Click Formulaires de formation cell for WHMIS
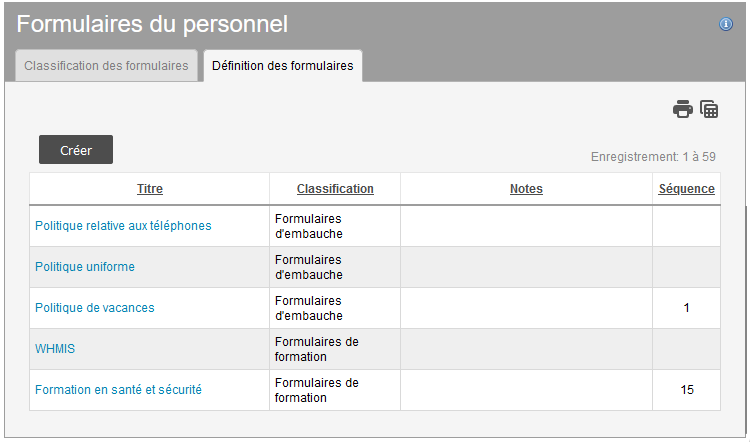 click(x=316, y=349)
